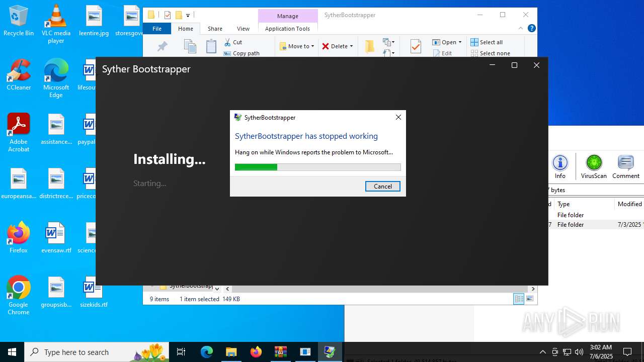
Task: Open the Application Tools ribbon tab
Action: (x=287, y=29)
